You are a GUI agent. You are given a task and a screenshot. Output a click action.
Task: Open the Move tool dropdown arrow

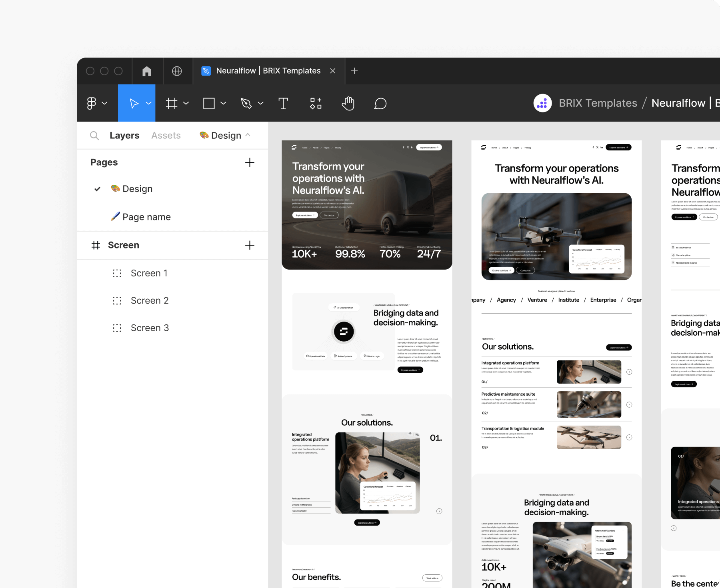pyautogui.click(x=148, y=103)
